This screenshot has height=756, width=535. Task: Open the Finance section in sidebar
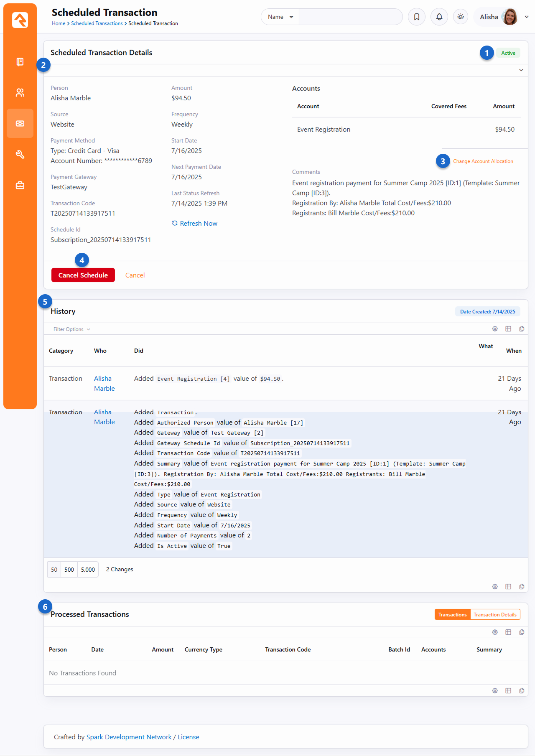pyautogui.click(x=20, y=124)
